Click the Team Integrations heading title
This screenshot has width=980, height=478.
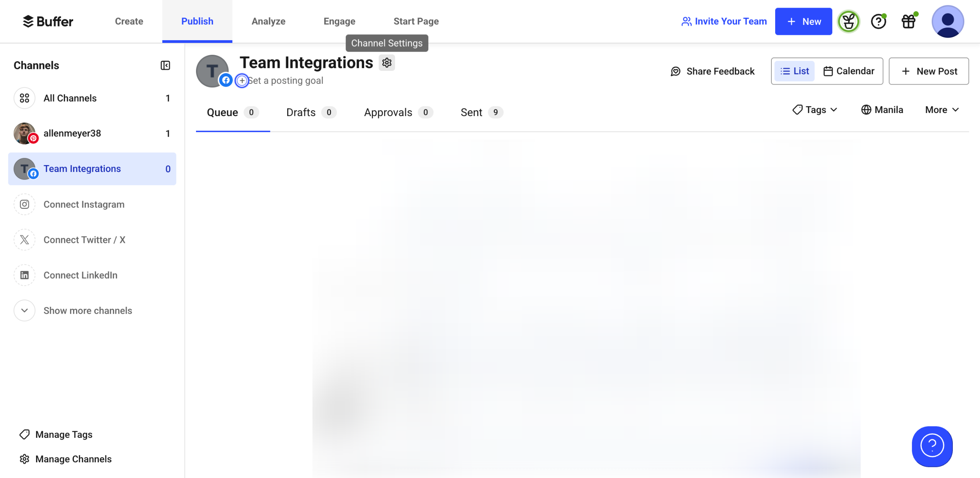pyautogui.click(x=306, y=62)
